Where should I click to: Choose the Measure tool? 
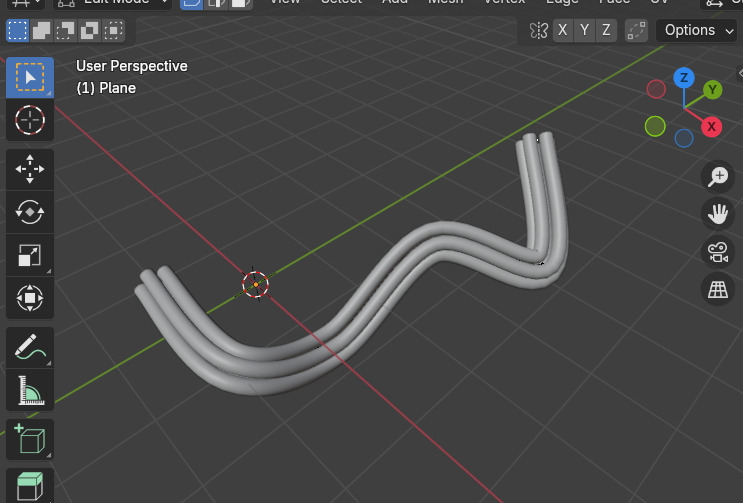[30, 390]
